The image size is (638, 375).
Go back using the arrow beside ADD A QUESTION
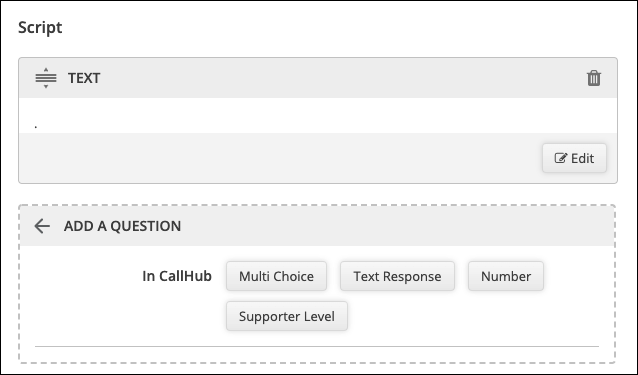coord(42,226)
